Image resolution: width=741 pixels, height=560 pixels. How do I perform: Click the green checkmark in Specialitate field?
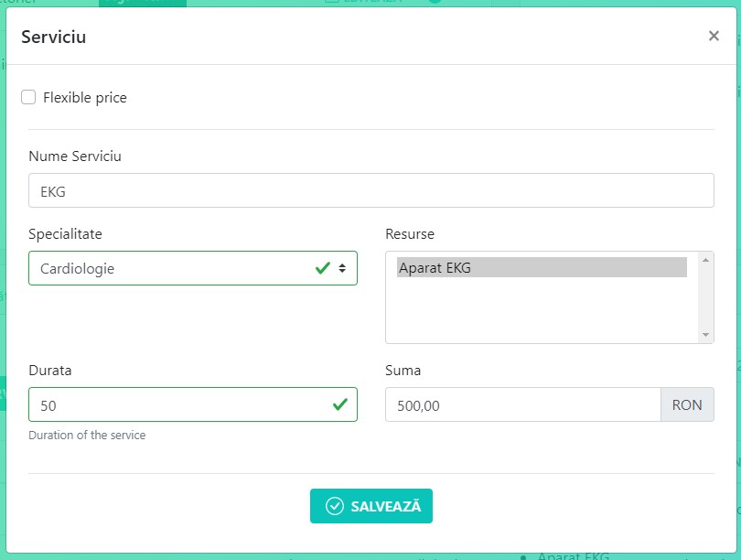pos(322,269)
